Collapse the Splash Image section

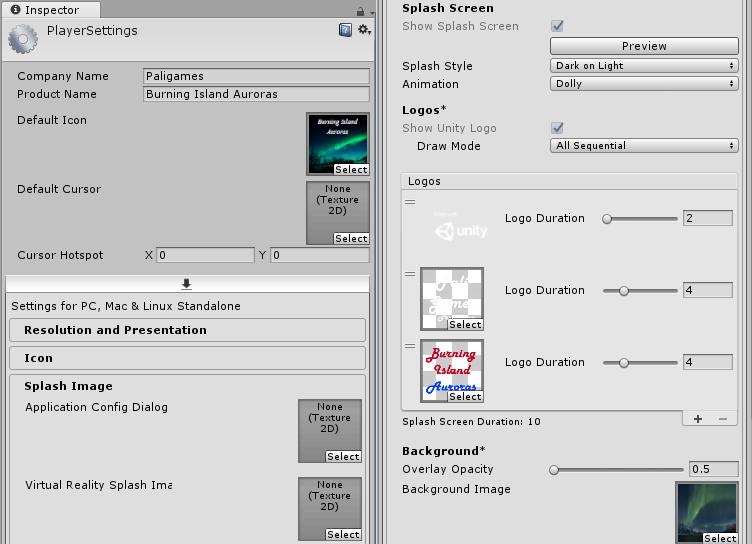69,386
